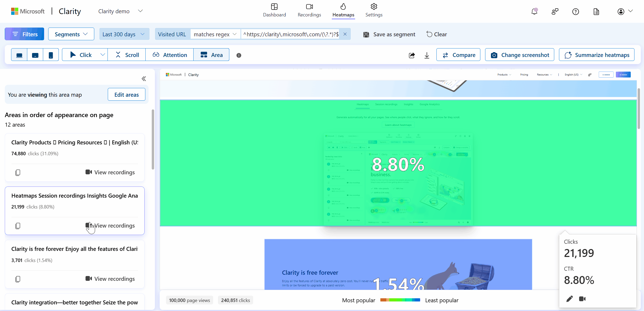644x311 pixels.
Task: Click the notifications bell icon
Action: click(x=534, y=11)
